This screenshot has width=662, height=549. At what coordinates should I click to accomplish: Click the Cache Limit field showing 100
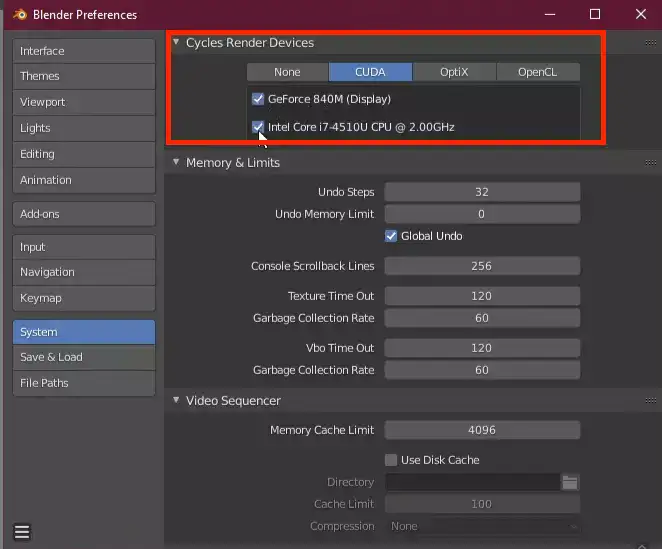tap(482, 504)
